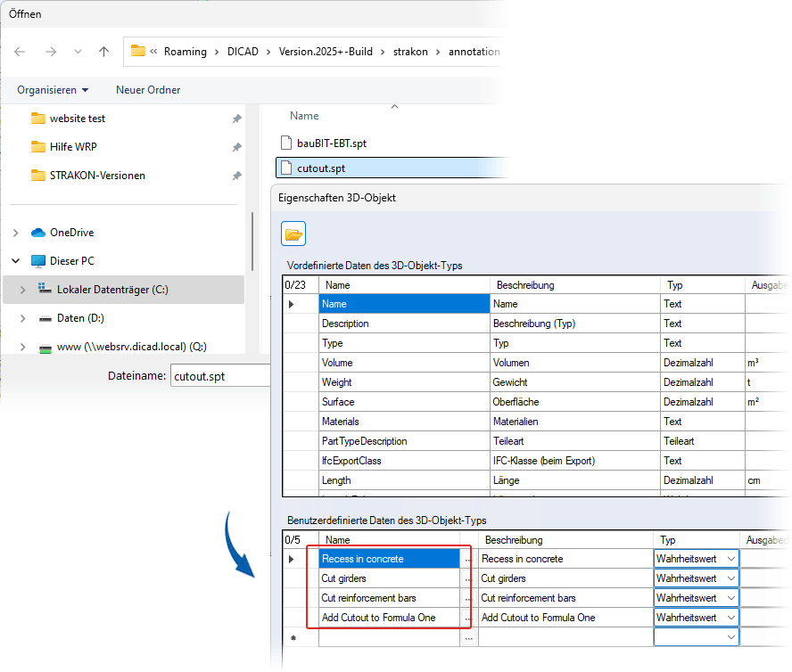Click the open folder icon in Eigenschaften 3D-Objekt

click(293, 234)
